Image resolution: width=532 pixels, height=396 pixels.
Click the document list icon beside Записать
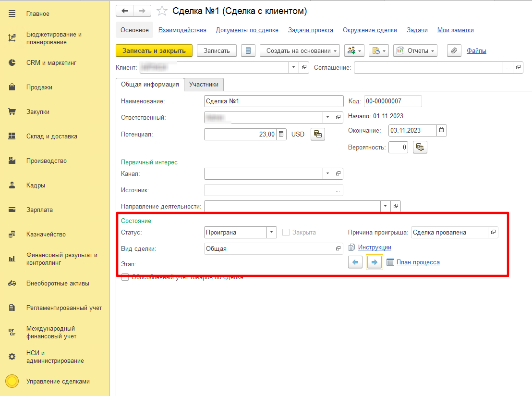(x=248, y=50)
